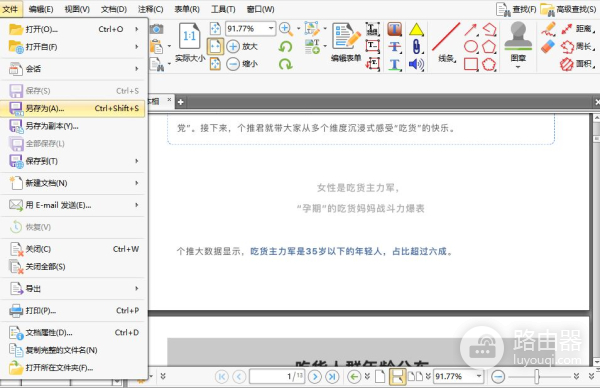This screenshot has width=600, height=388.
Task: Rotate view clockwise with the lower green arrow
Action: pos(285,64)
